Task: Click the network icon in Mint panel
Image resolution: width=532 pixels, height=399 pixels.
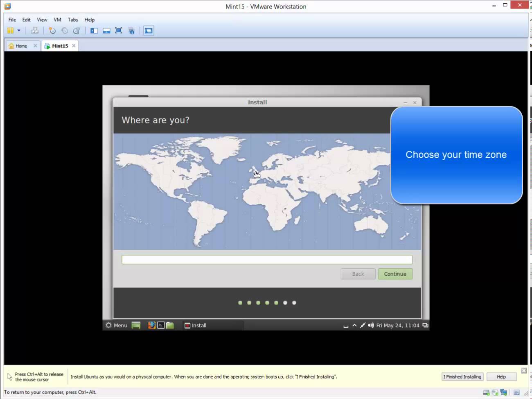Action: point(363,325)
